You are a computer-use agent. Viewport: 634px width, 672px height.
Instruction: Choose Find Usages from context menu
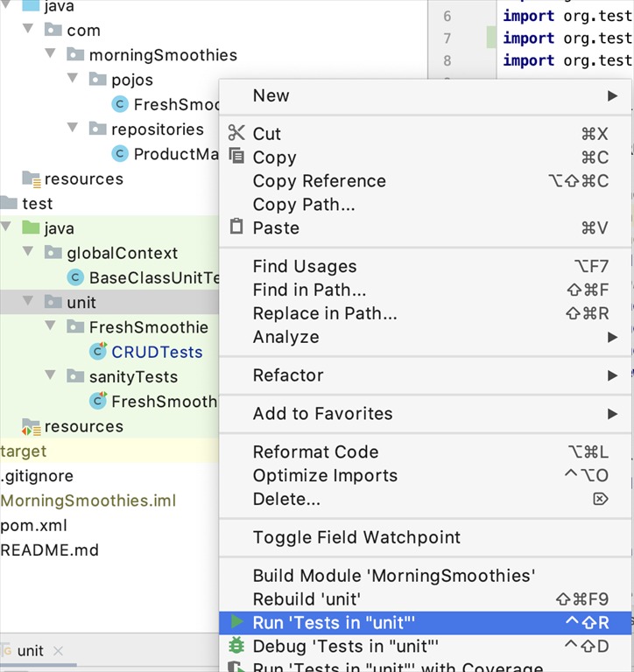(305, 266)
